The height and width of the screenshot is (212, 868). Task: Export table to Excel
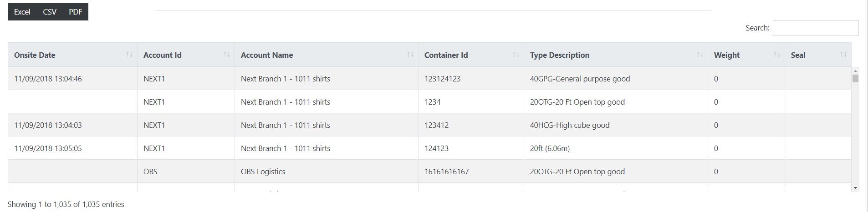22,12
